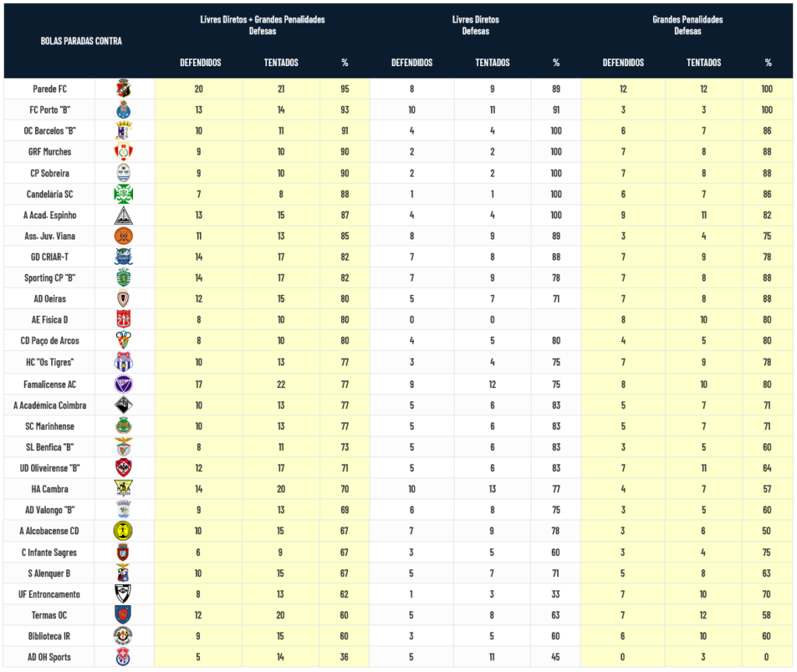Select the AD Valongo "B" logo
The height and width of the screenshot is (672, 797).
tap(123, 509)
